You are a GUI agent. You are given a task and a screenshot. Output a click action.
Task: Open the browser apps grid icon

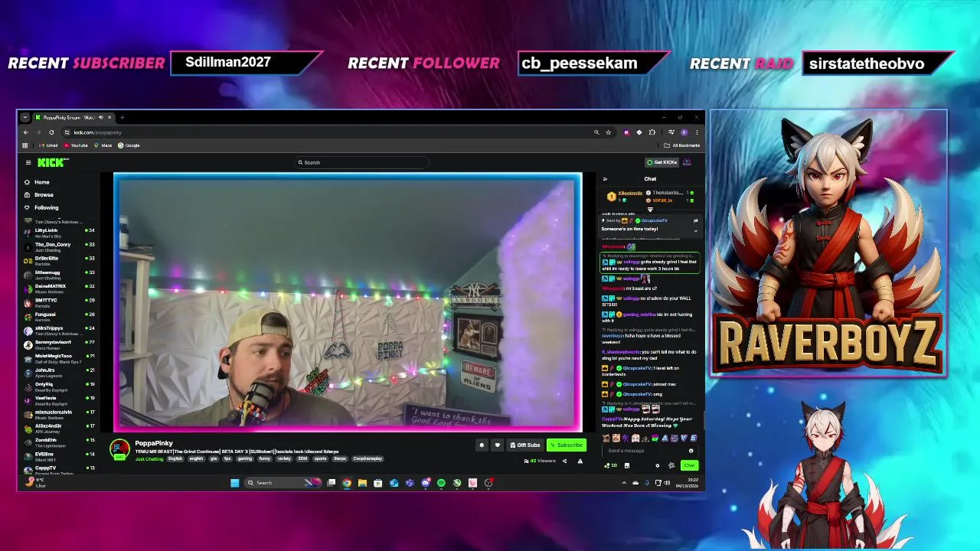25,145
